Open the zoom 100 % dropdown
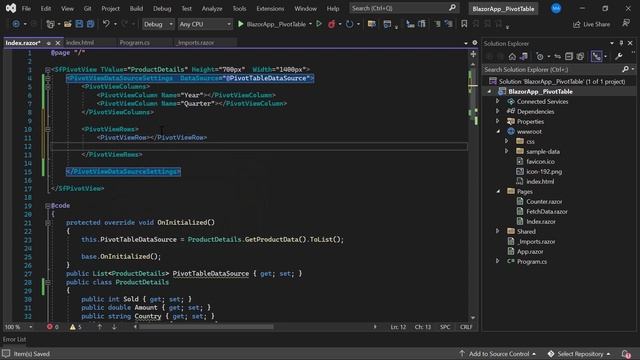The height and width of the screenshot is (360, 640). [x=31, y=327]
